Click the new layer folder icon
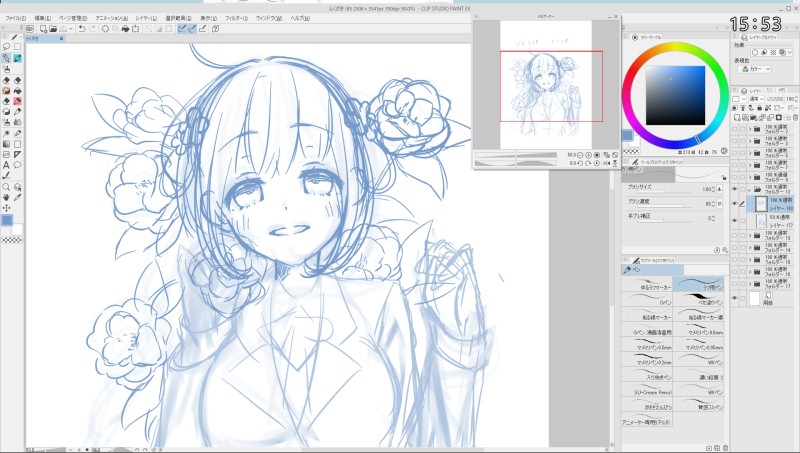Image resolution: width=800 pixels, height=453 pixels. pos(754,118)
